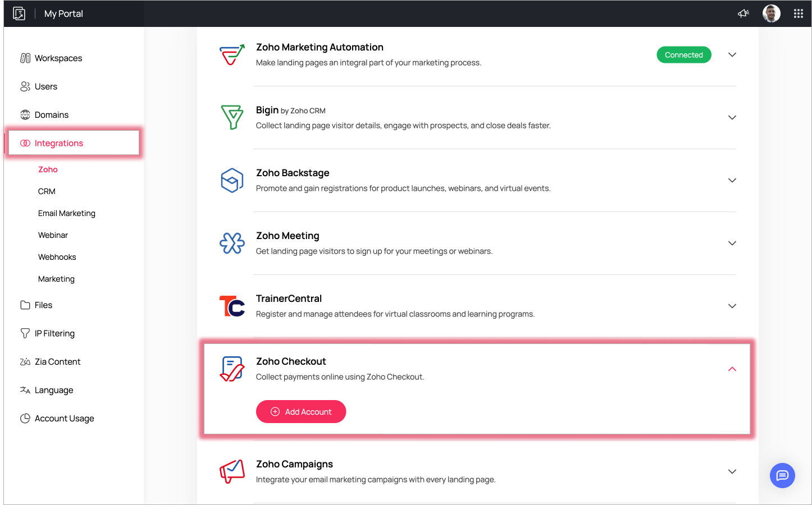Image resolution: width=812 pixels, height=505 pixels.
Task: Click Add Account for Zoho Checkout
Action: pos(301,412)
